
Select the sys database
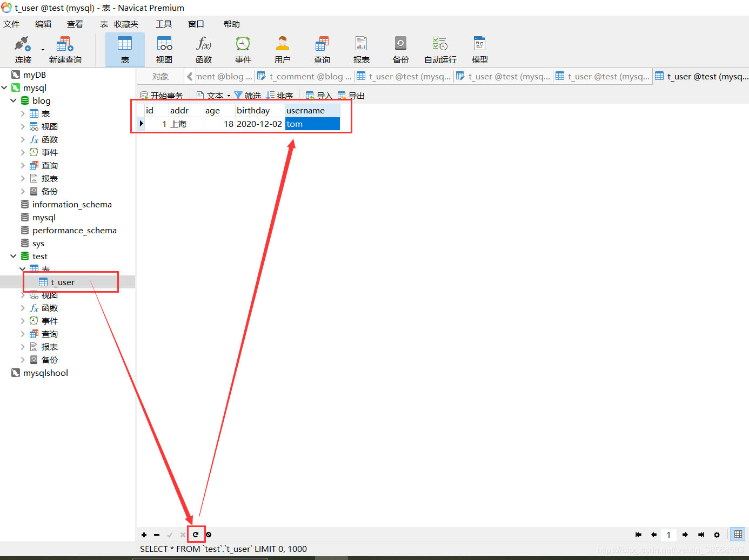(38, 243)
